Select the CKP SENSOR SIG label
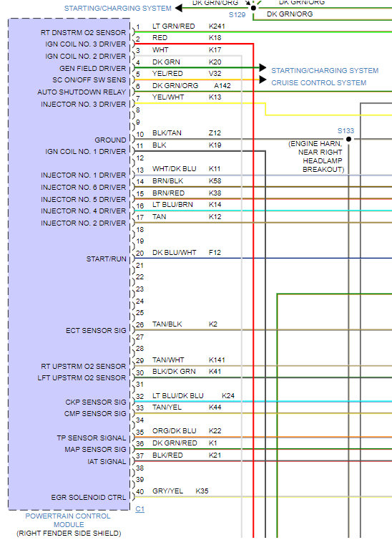Viewport: 392px width, 545px height. click(96, 402)
